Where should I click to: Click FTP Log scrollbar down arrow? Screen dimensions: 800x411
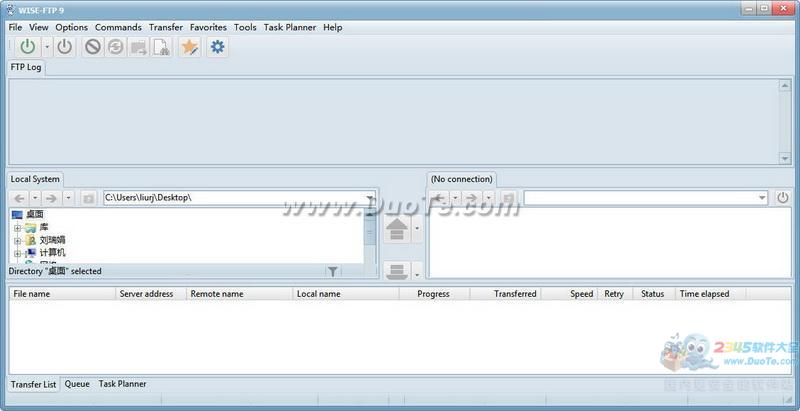[x=785, y=159]
